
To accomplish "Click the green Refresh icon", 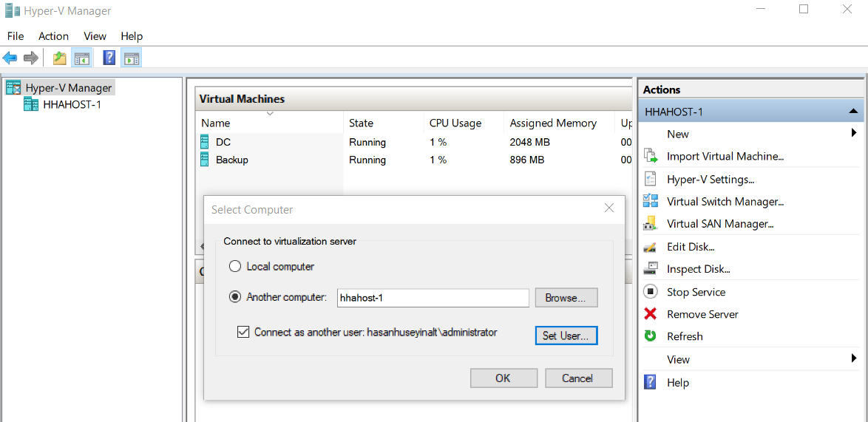I will coord(651,336).
